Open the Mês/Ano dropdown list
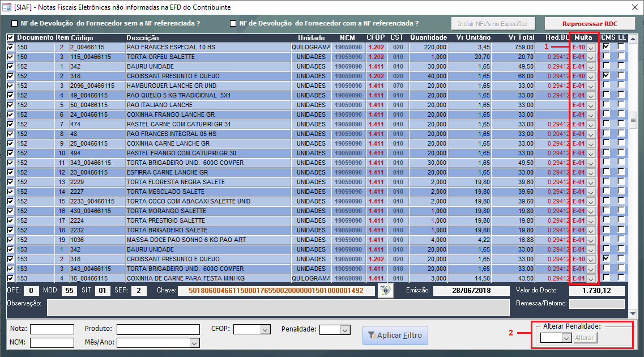The width and height of the screenshot is (644, 357). click(194, 342)
